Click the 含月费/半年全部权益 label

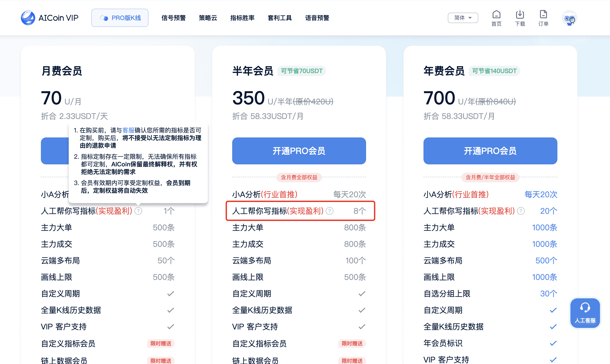coord(490,177)
